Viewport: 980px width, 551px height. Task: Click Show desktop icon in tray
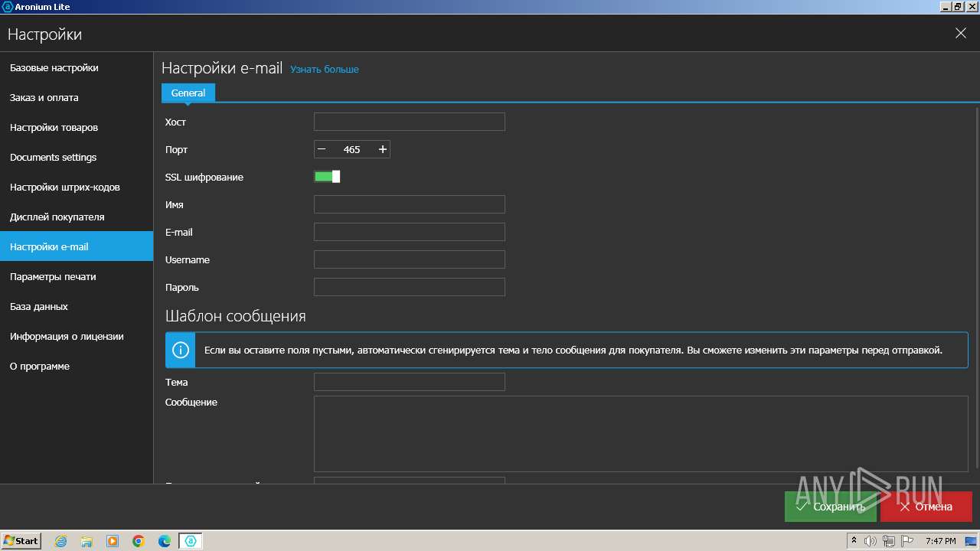[x=972, y=541]
